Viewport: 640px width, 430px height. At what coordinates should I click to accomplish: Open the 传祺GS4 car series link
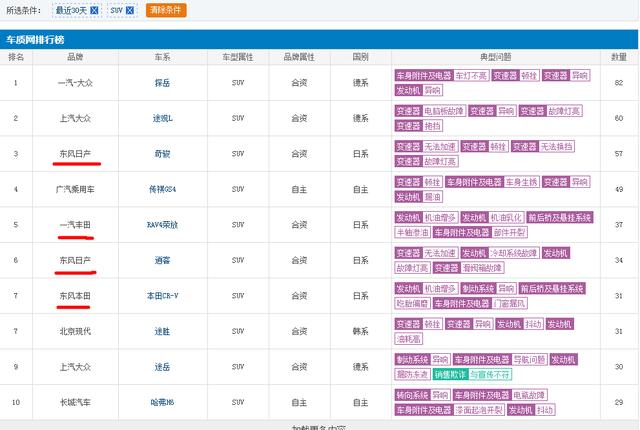pyautogui.click(x=161, y=190)
